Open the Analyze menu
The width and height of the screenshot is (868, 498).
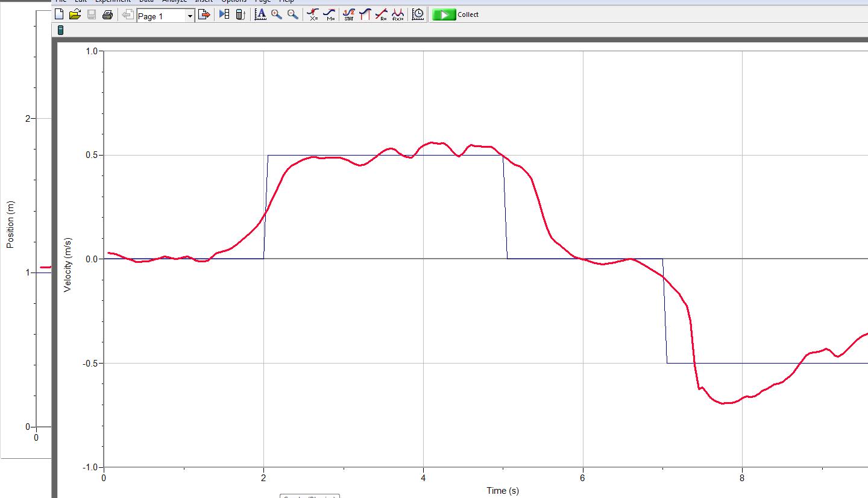174,1
